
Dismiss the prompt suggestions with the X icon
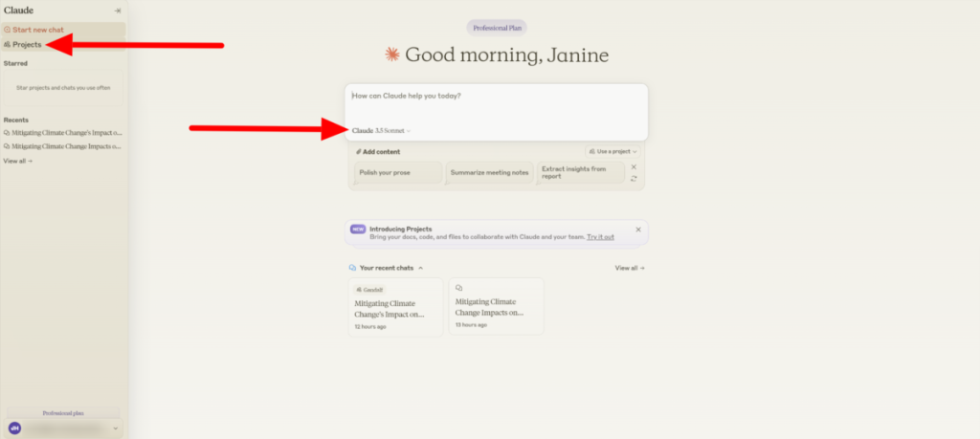pyautogui.click(x=634, y=166)
